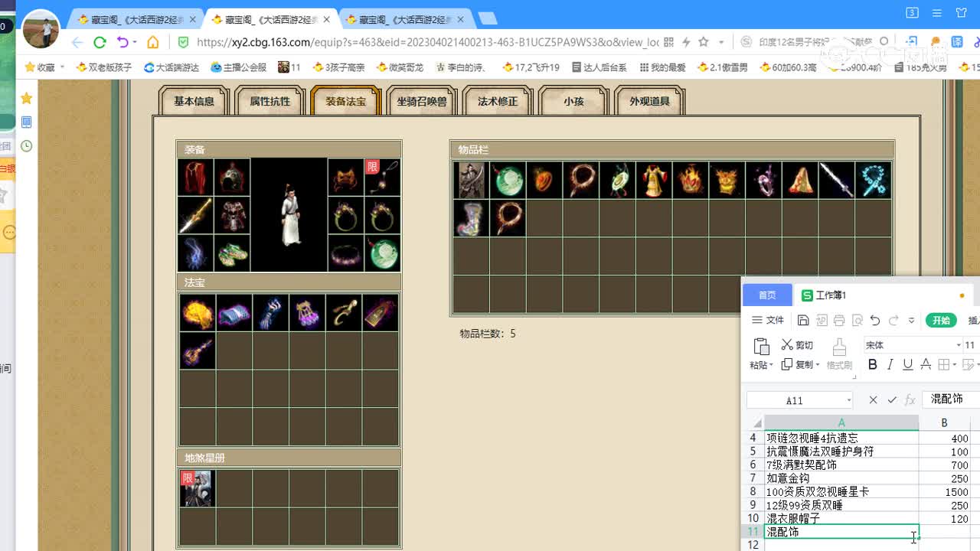Click the lightning speed-mode icon
Screen dimensions: 980x551
[687, 42]
